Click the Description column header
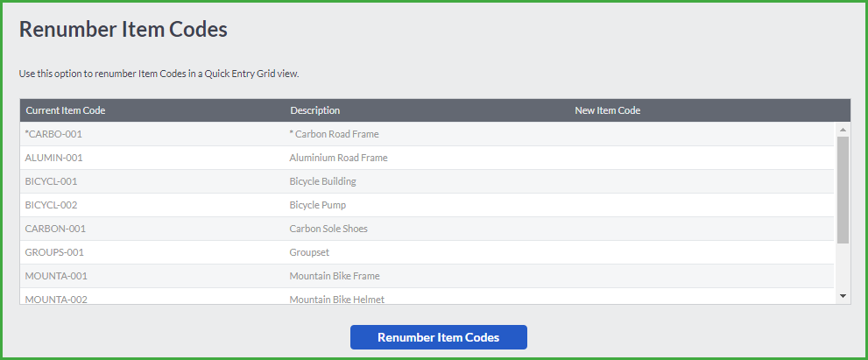868x360 pixels. tap(315, 110)
